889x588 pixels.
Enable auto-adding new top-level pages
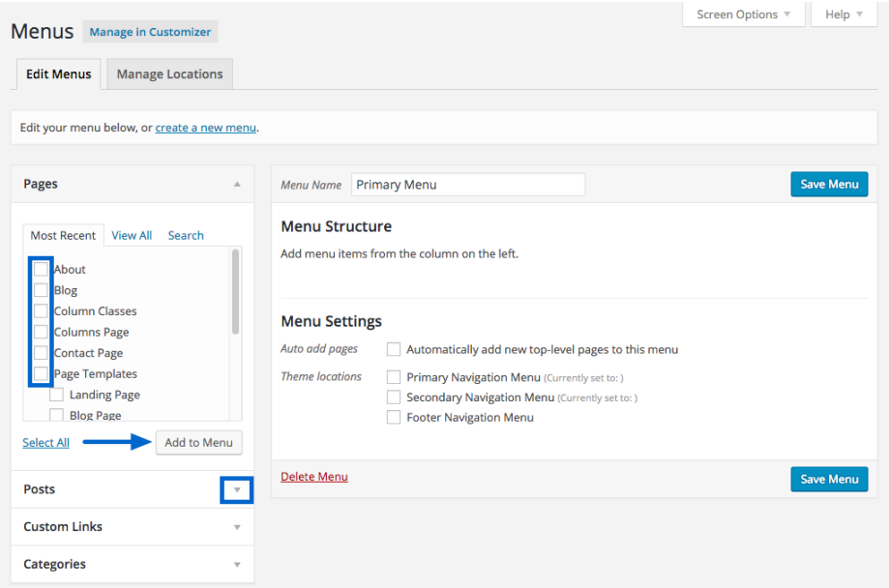click(x=394, y=349)
